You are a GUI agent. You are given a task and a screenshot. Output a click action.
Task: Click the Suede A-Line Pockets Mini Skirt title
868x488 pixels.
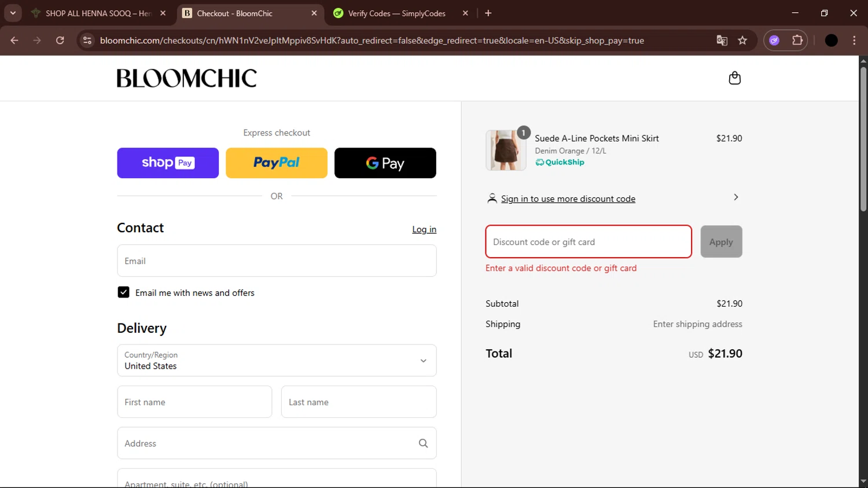[597, 138]
